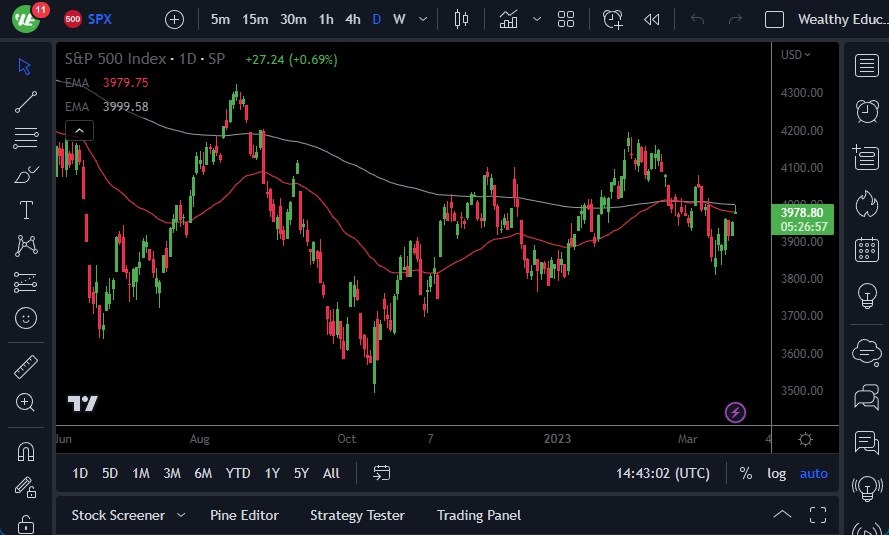Switch to the Pine Editor tab
Screen dimensions: 889x535
tap(244, 515)
